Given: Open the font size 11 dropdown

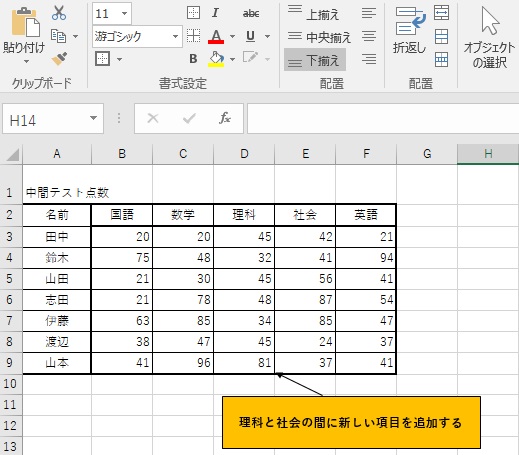Looking at the screenshot, I should click(125, 13).
